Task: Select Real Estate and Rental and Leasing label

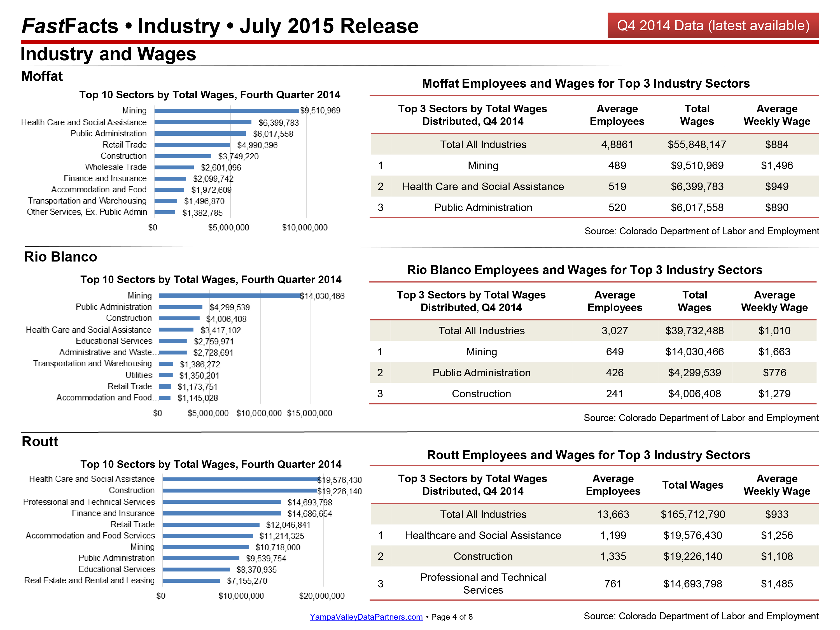Action: [x=90, y=581]
